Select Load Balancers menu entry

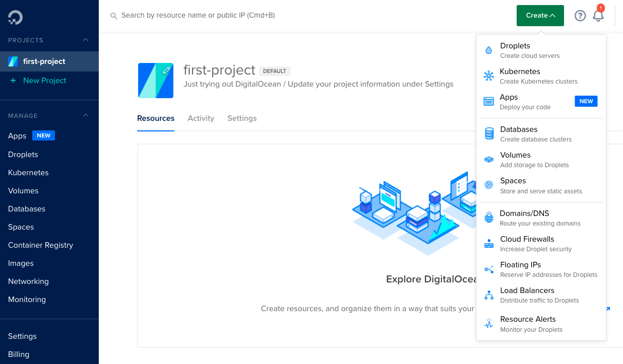(x=541, y=295)
